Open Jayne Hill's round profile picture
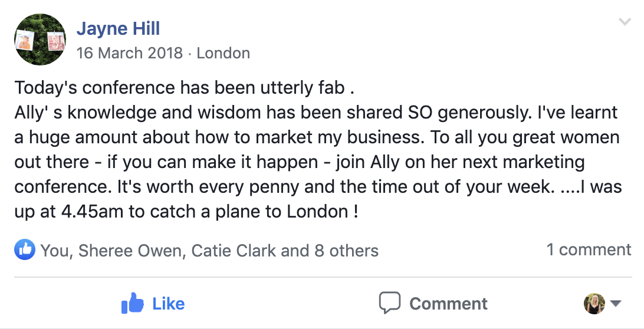 (x=40, y=40)
